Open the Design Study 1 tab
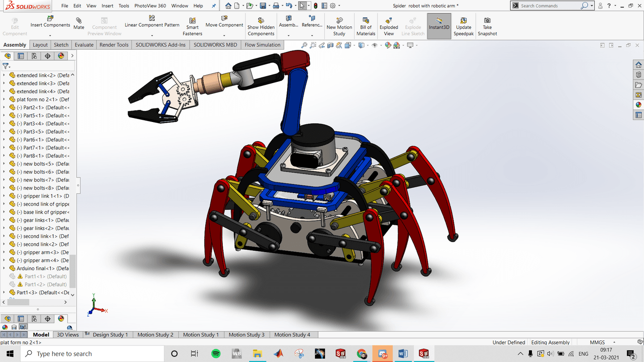This screenshot has height=362, width=644. click(x=110, y=334)
